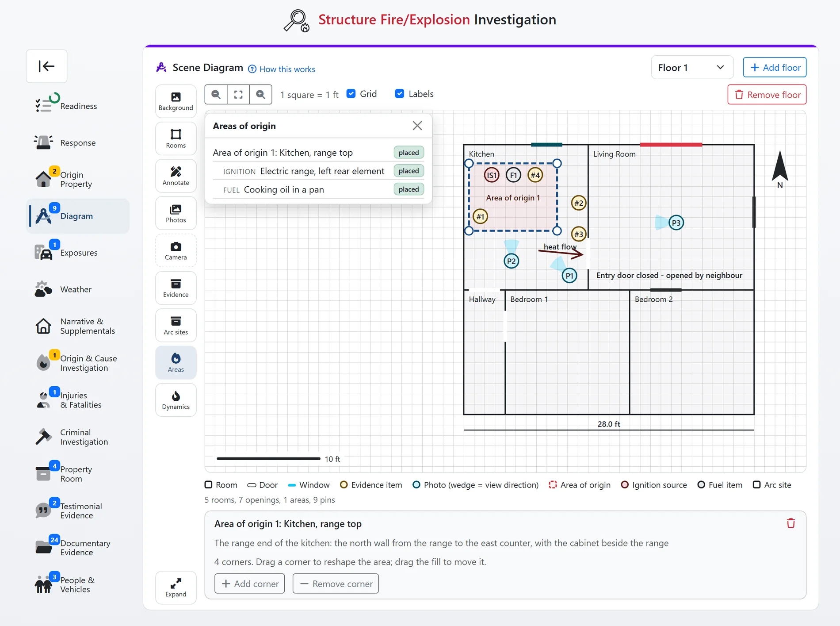Click evidence pin #2 on the wall
Image resolution: width=840 pixels, height=626 pixels.
tap(579, 203)
